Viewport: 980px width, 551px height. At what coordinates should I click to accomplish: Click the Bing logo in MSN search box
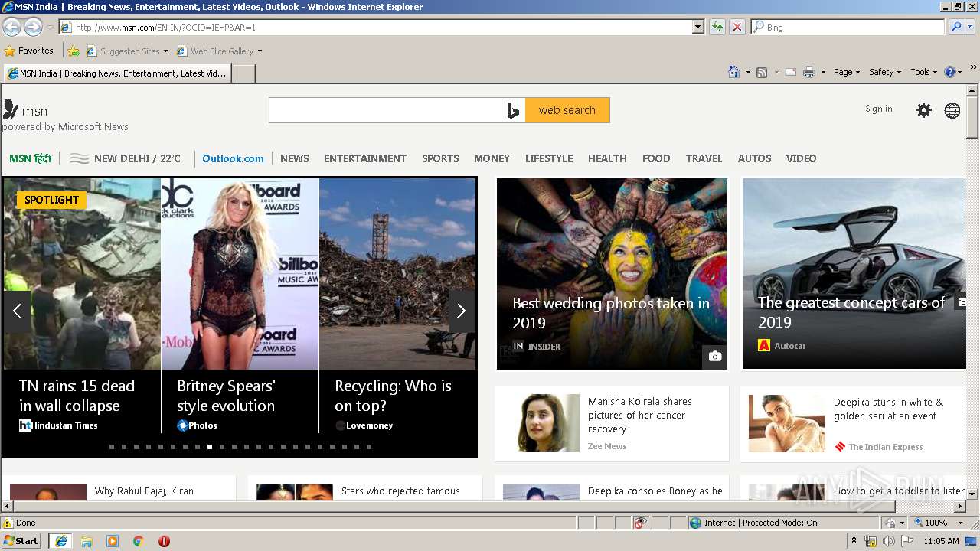coord(513,110)
